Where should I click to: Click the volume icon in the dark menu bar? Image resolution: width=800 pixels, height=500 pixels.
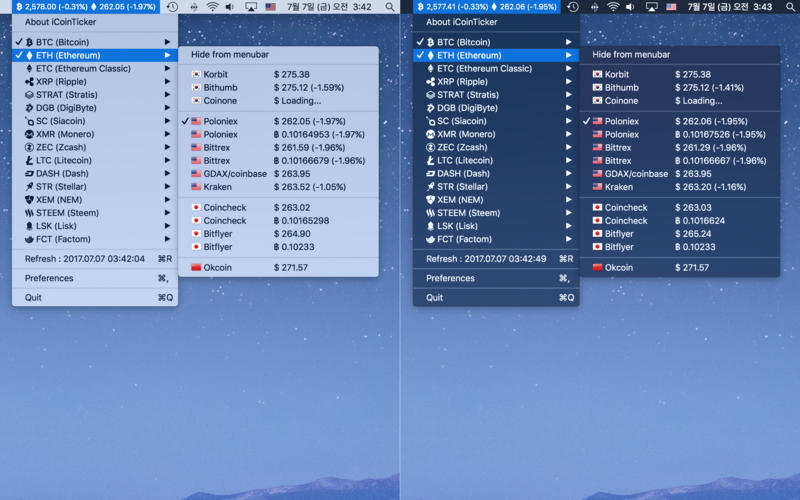(x=631, y=7)
